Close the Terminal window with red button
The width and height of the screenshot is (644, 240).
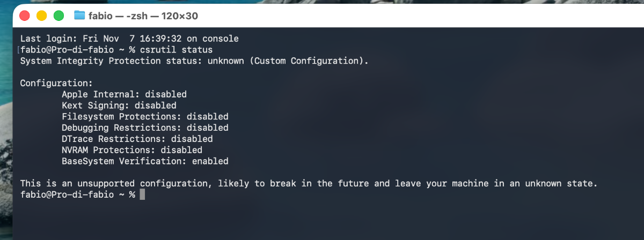[x=25, y=16]
